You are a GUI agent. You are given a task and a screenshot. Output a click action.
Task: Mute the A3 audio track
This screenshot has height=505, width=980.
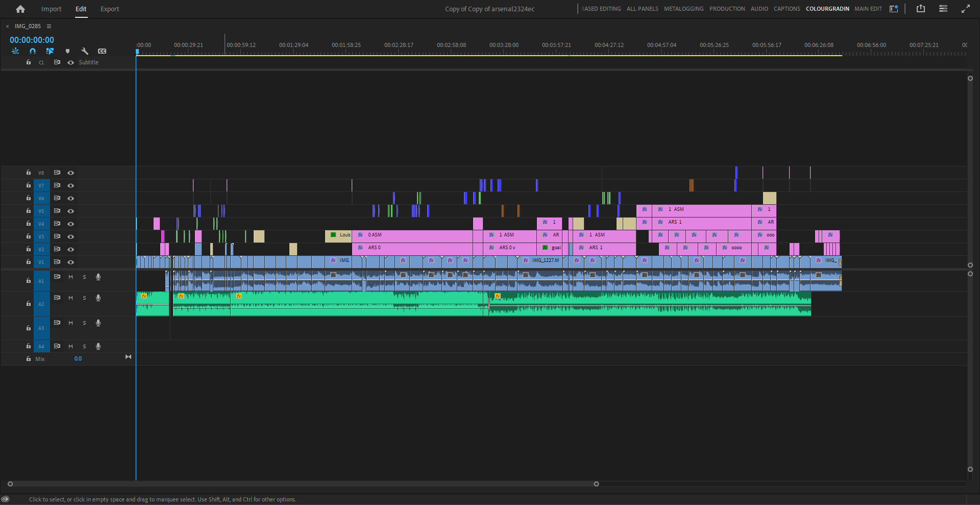coord(71,323)
